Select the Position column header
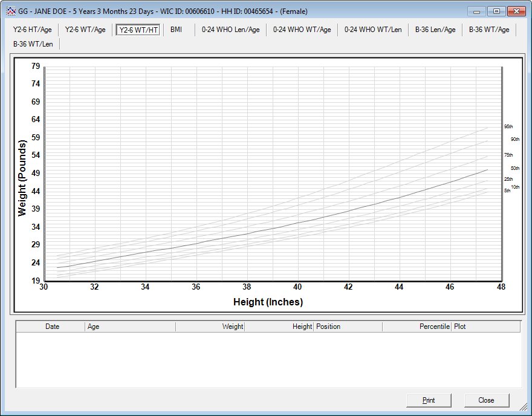This screenshot has width=532, height=416. coord(348,327)
